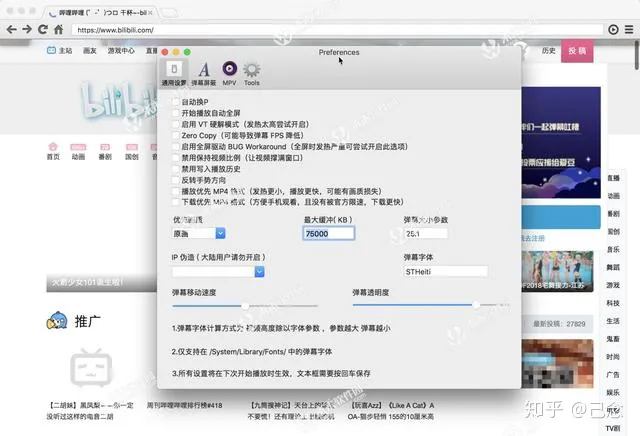Toggle 禁用保持视频比例 checkbox
The width and height of the screenshot is (640, 436).
click(175, 158)
